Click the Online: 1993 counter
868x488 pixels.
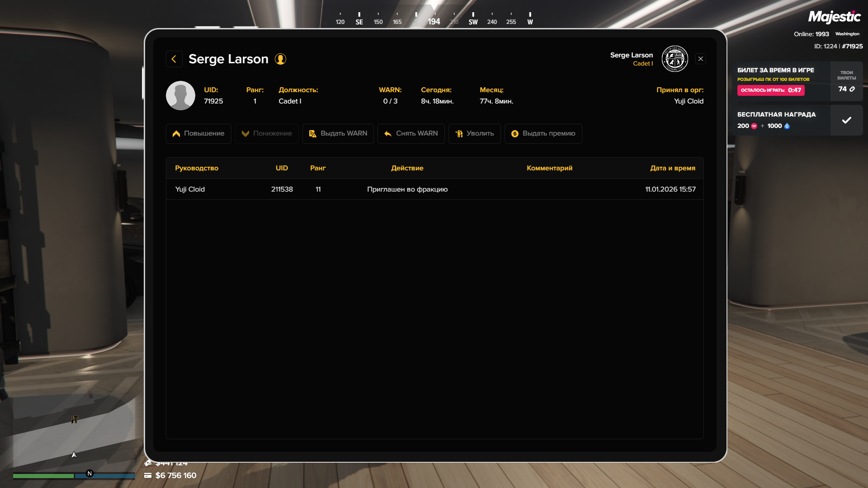pyautogui.click(x=811, y=34)
